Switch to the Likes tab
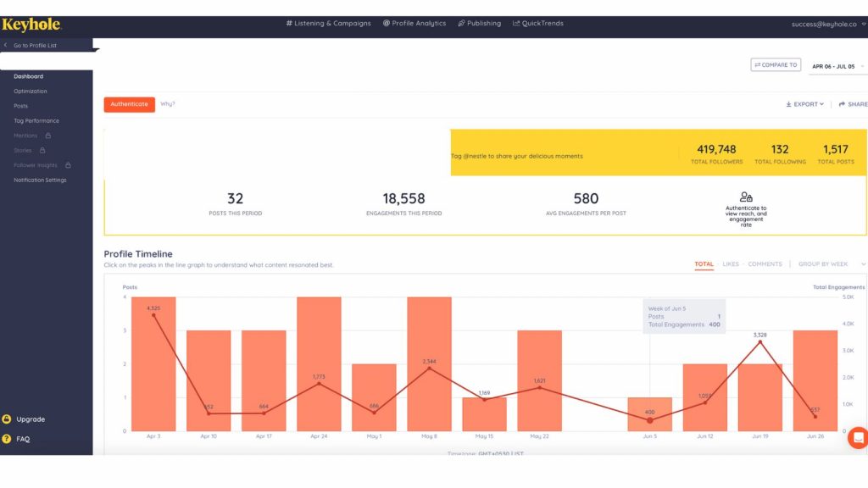The width and height of the screenshot is (868, 488). 731,264
